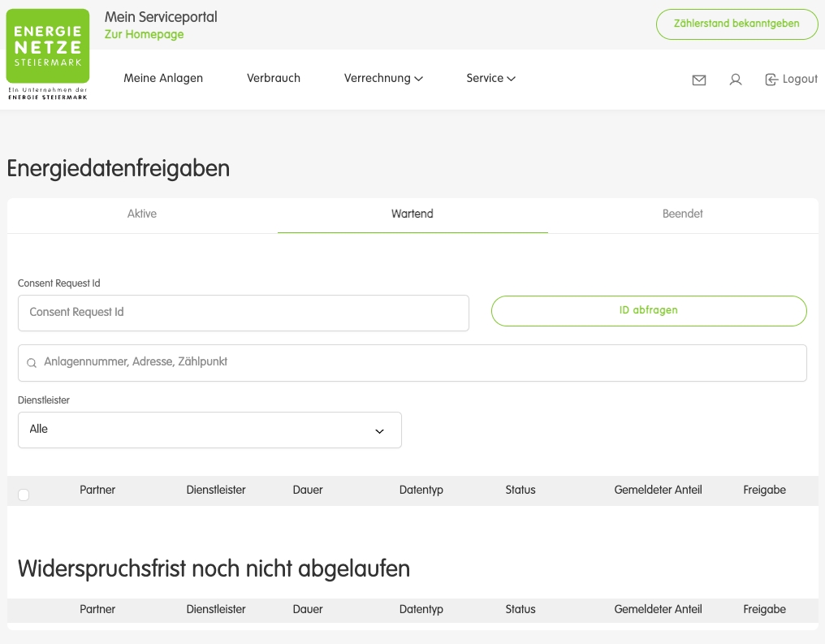Switch to the Aktive tab

tap(142, 214)
